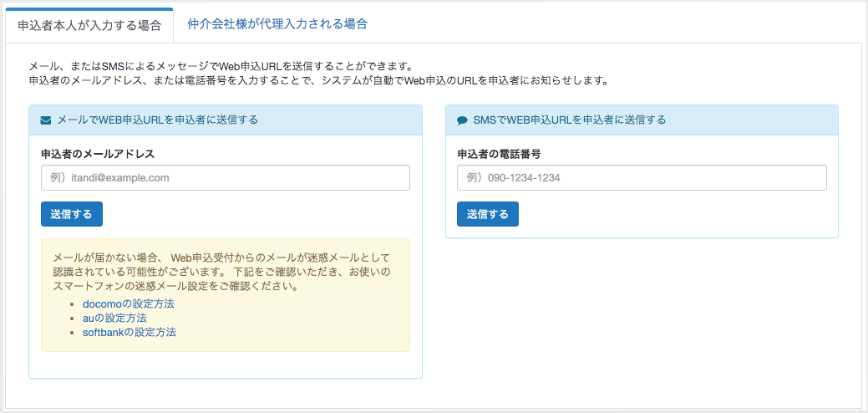Click 送信する button under email address field
Viewport: 868px width, 413px height.
tap(72, 214)
